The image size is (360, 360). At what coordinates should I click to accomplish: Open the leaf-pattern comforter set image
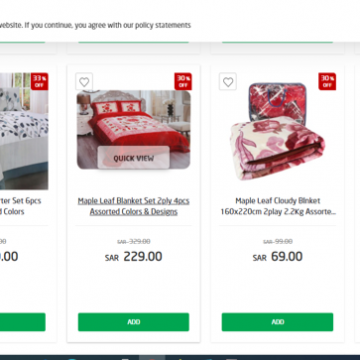coord(24,131)
